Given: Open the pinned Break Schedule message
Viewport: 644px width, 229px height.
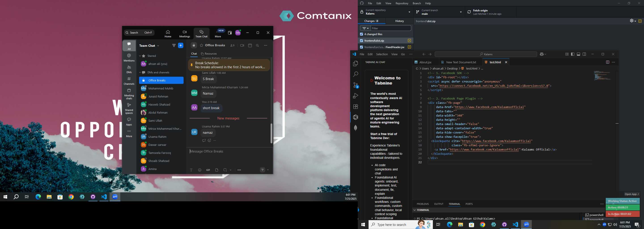Looking at the screenshot, I should pos(229,65).
